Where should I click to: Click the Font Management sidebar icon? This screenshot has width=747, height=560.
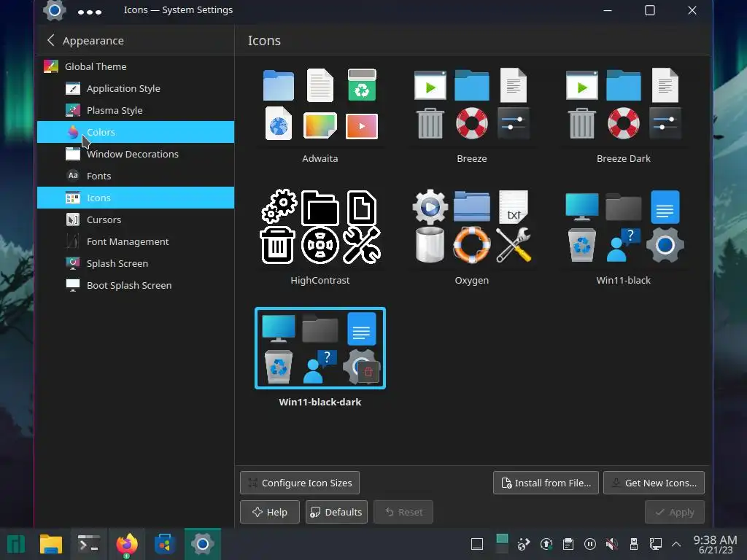[73, 241]
